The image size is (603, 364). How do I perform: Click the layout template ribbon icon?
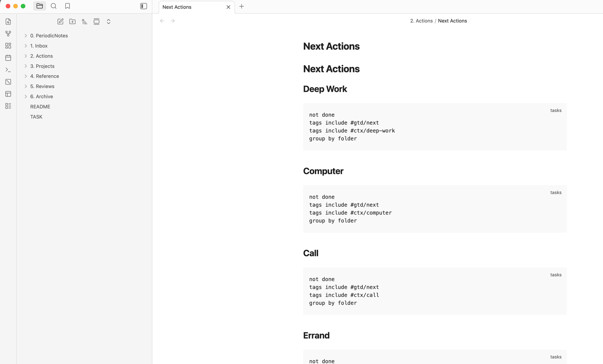click(8, 94)
